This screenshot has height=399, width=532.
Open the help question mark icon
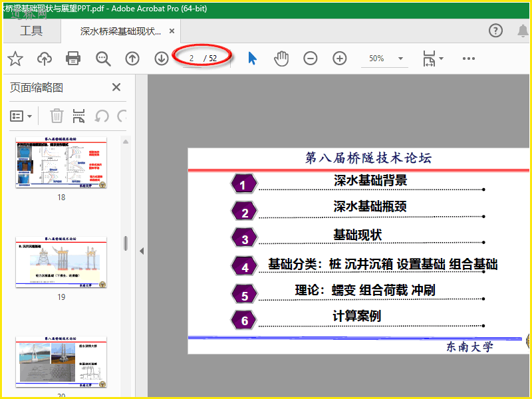495,31
